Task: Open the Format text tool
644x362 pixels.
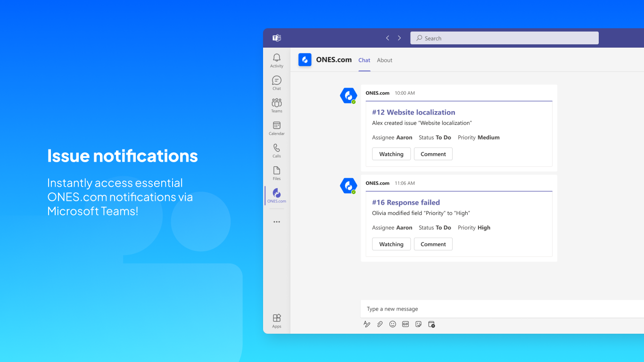Action: pos(367,324)
